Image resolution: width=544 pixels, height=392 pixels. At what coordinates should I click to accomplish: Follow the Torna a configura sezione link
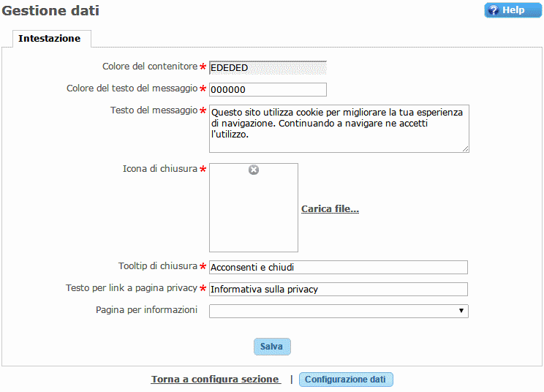tap(215, 380)
